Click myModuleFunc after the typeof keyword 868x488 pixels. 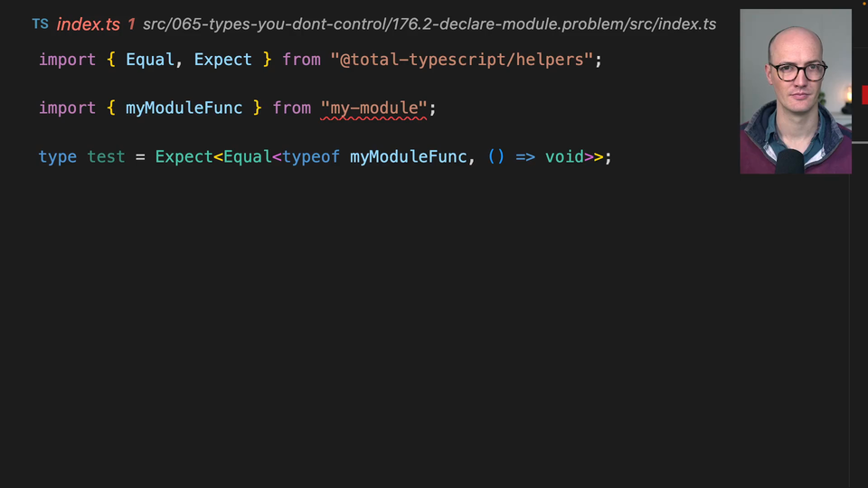click(x=408, y=157)
